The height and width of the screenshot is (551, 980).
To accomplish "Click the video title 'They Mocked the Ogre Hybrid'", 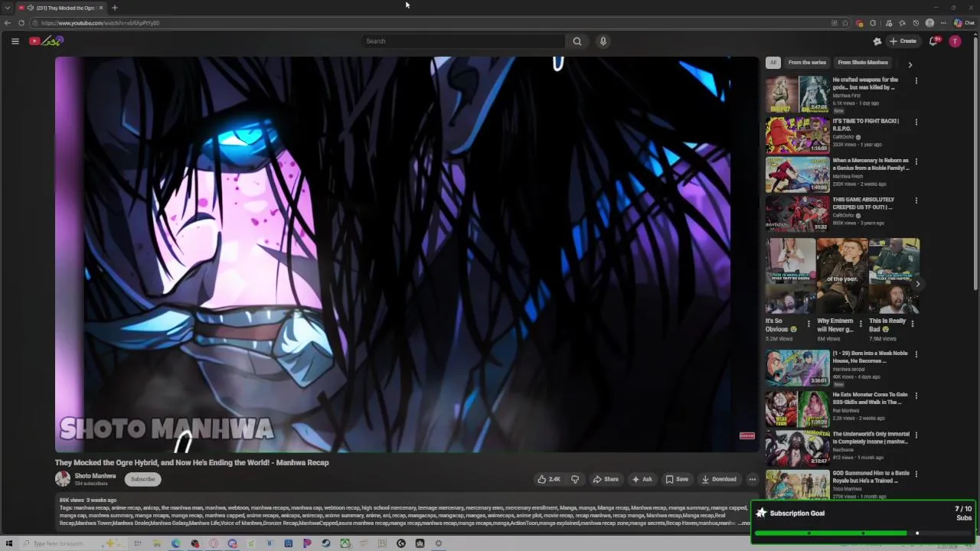I will (x=191, y=462).
